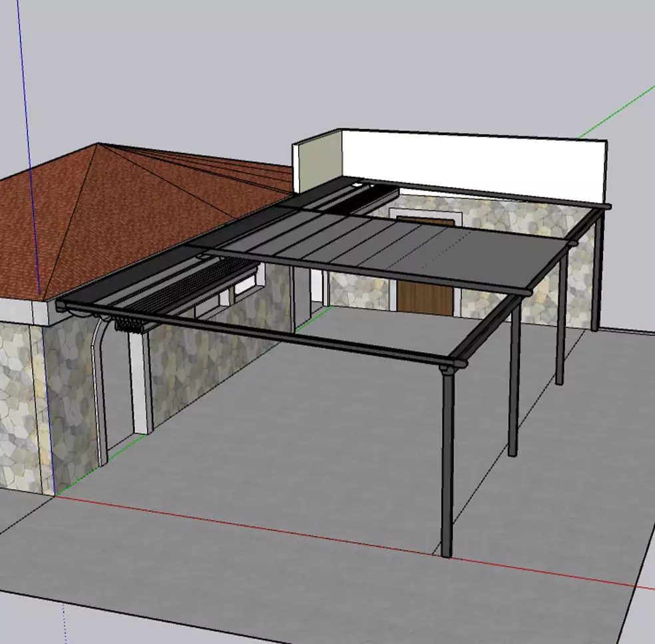Click the blue vertical axis line

click(x=30, y=133)
